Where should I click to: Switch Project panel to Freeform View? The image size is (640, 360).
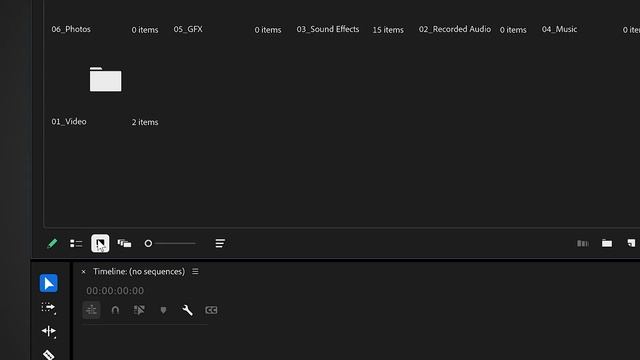124,244
